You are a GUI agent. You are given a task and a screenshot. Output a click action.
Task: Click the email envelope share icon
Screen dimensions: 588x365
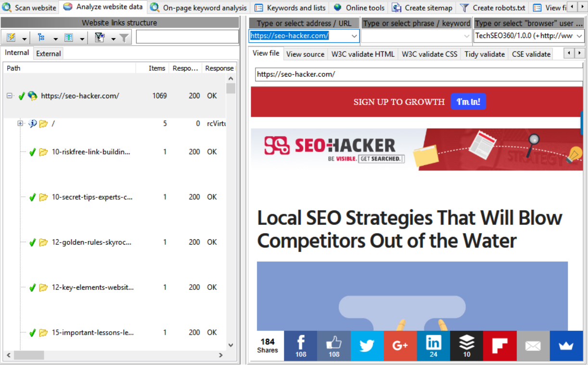coord(533,346)
